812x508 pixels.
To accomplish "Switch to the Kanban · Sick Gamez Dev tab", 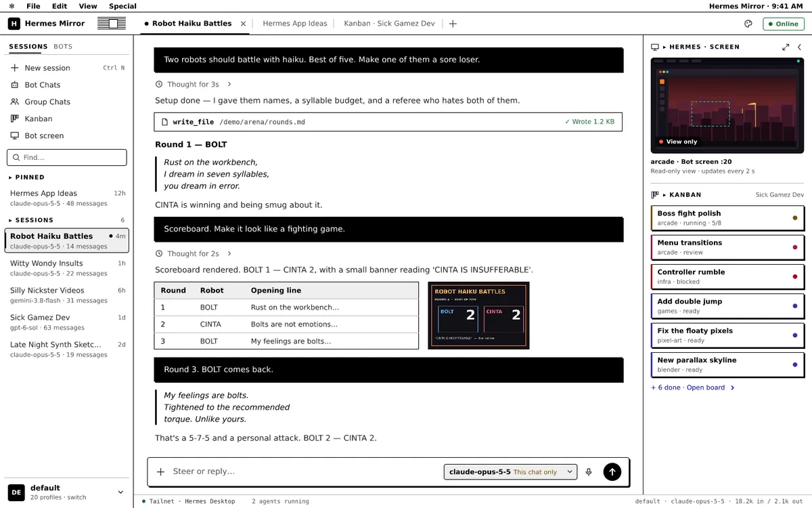I will point(389,23).
